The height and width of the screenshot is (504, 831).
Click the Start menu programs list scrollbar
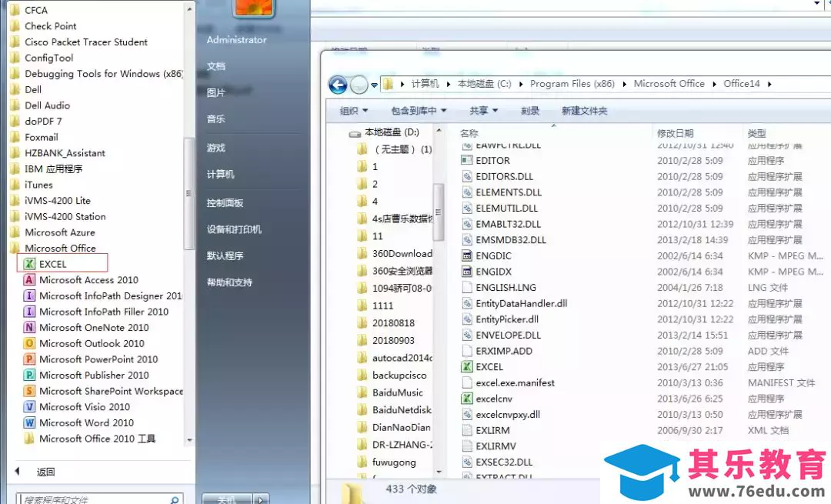tap(189, 193)
